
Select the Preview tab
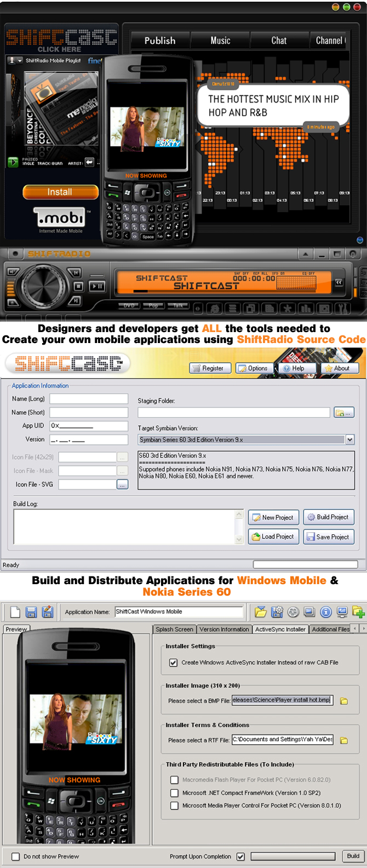click(16, 629)
